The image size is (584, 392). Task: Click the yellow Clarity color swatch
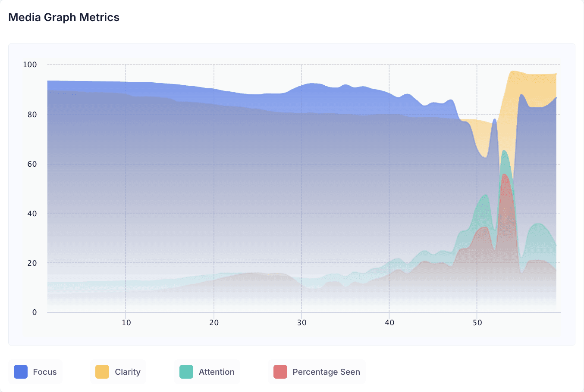coord(102,372)
